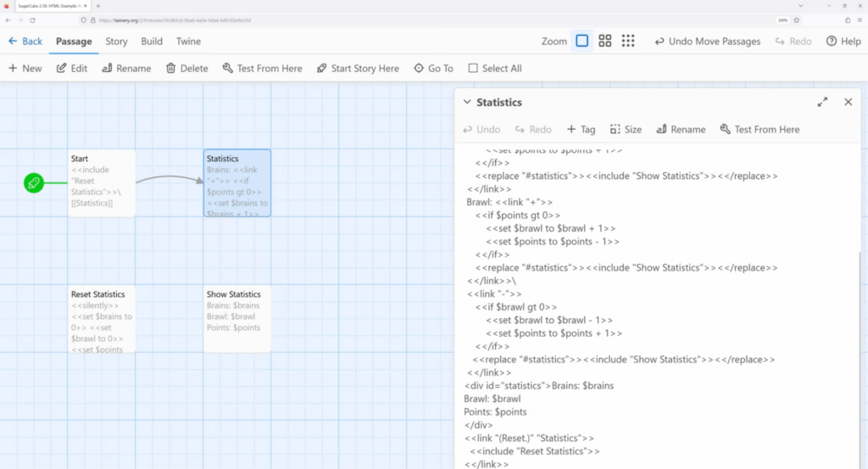Change the passage Size in the editor
Viewport: 868px width, 469px height.
tap(626, 130)
